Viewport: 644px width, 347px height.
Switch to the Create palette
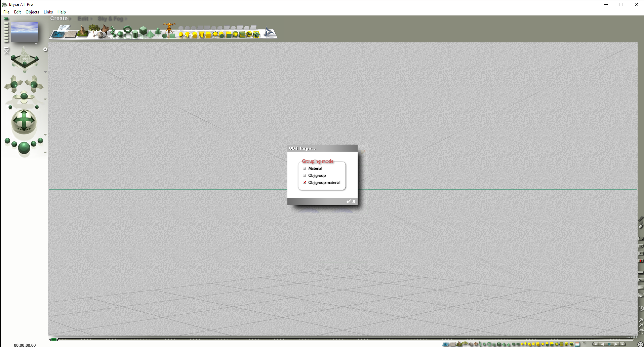59,18
